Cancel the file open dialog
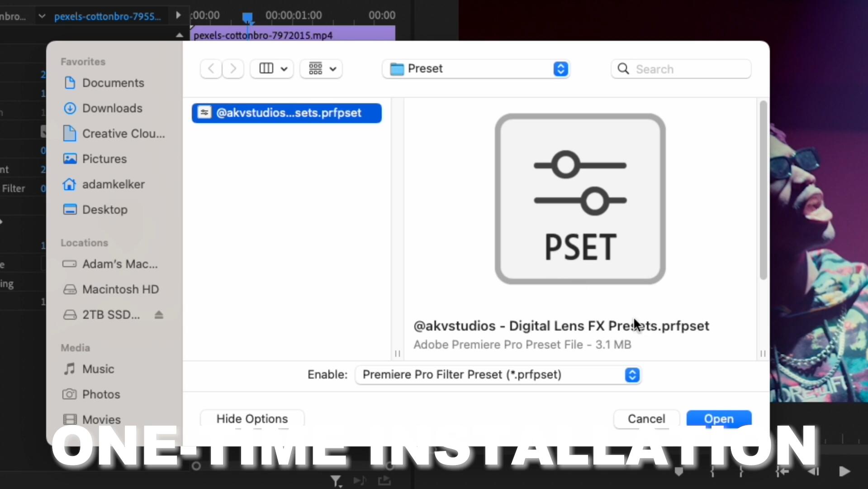Image resolution: width=868 pixels, height=489 pixels. [646, 419]
